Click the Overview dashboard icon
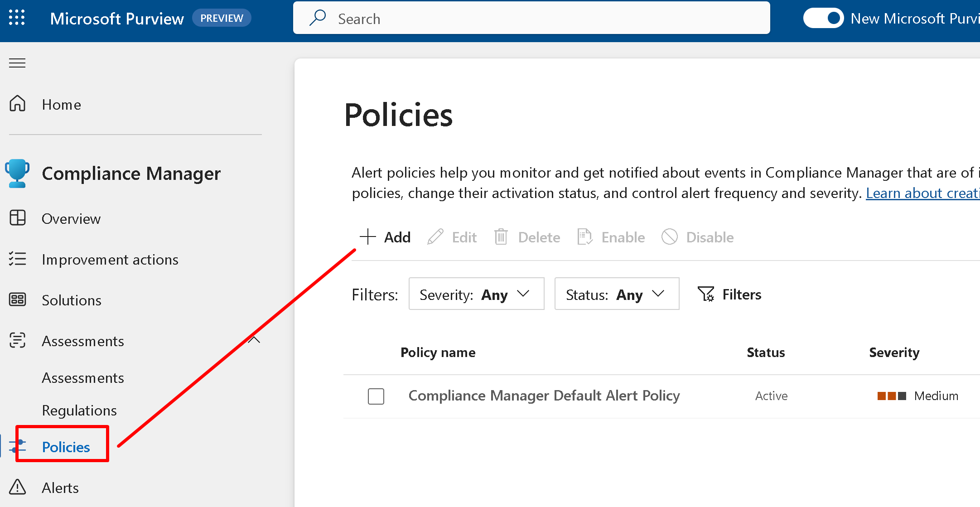This screenshot has width=980, height=507. 18,218
